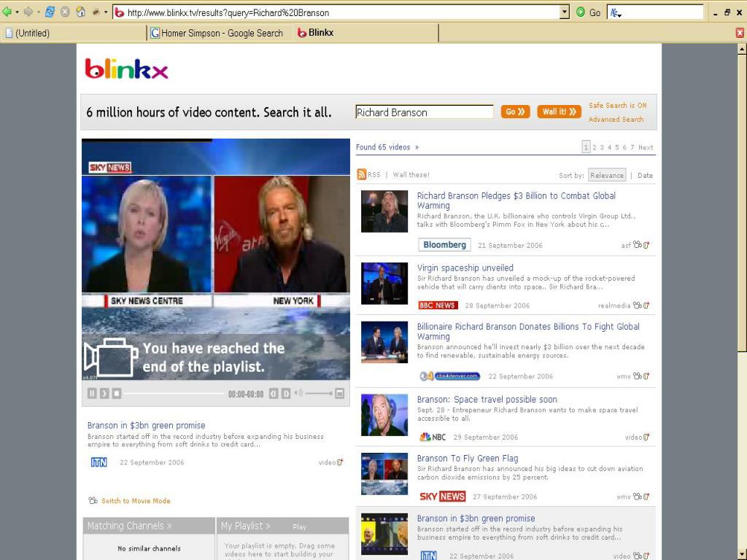Click the Bloomberg source logo
Image resolution: width=747 pixels, height=560 pixels.
(x=444, y=245)
